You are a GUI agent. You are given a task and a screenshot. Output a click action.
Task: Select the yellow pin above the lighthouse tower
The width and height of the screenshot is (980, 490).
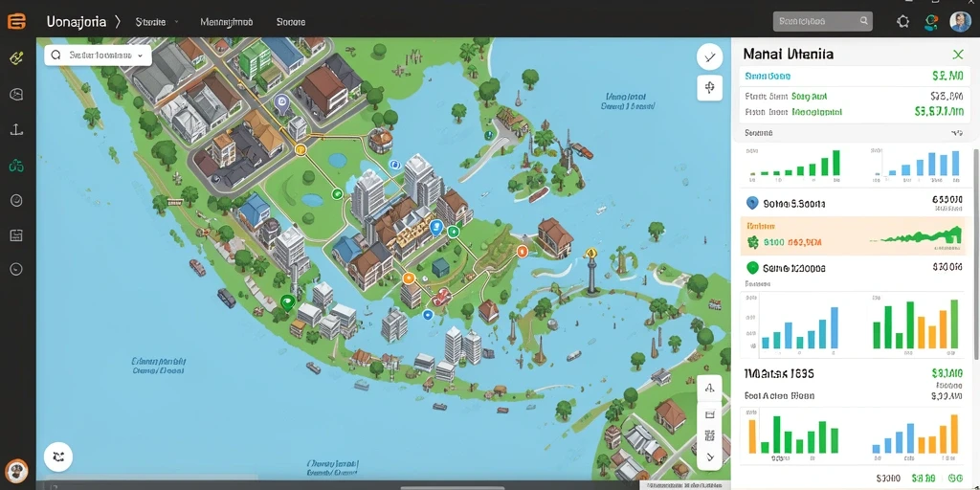pyautogui.click(x=590, y=253)
